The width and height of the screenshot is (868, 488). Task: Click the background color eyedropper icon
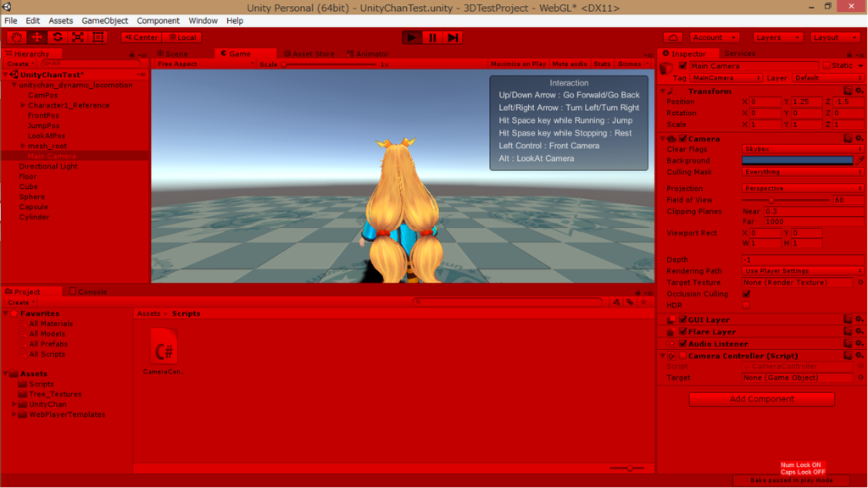point(860,160)
